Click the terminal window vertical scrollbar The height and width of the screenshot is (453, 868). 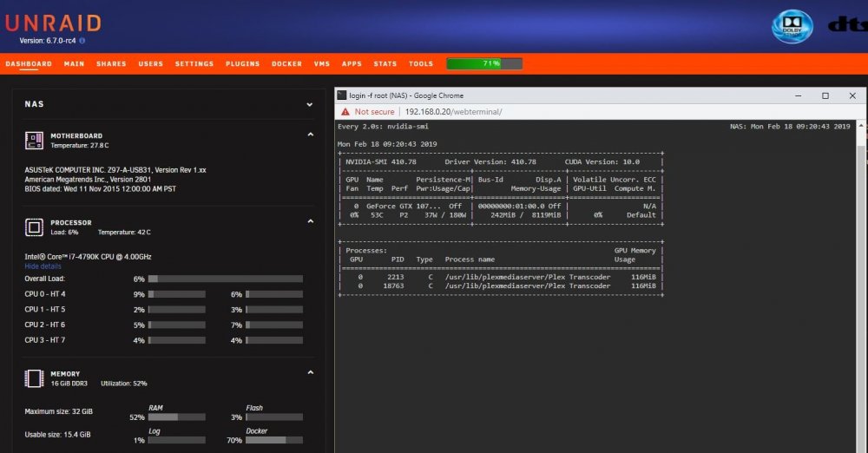coord(861,286)
